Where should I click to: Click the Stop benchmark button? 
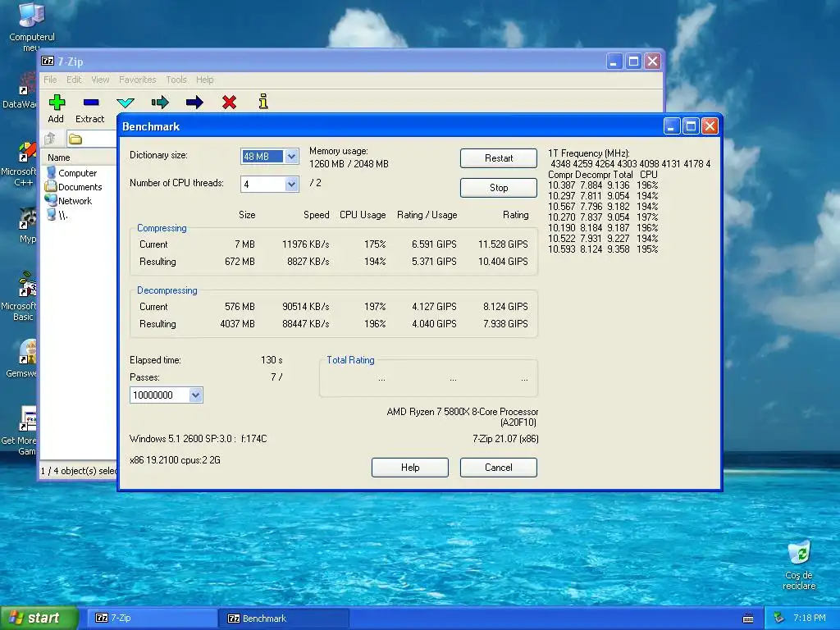click(498, 188)
